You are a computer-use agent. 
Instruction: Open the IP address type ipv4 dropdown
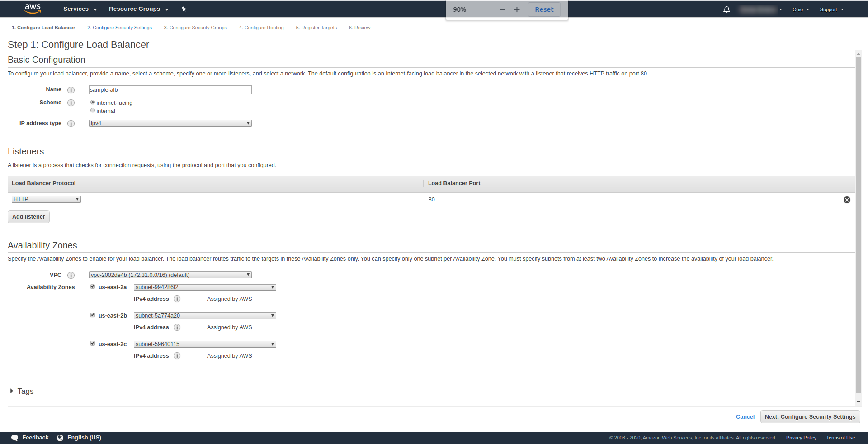[x=170, y=123]
